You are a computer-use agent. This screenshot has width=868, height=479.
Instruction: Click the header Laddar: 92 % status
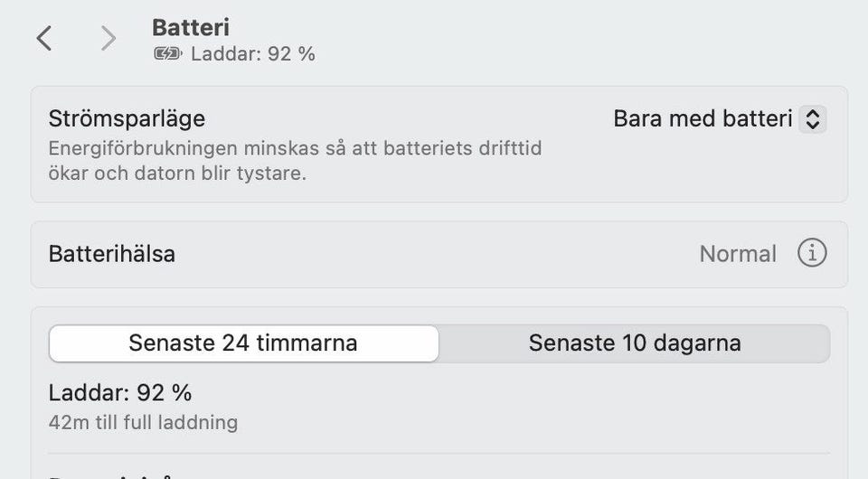pos(253,54)
